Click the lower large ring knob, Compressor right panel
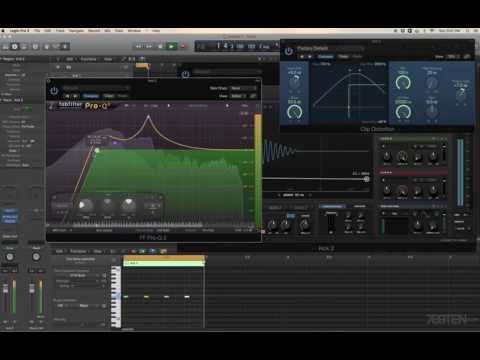This screenshot has height=360, width=480. pos(403,112)
